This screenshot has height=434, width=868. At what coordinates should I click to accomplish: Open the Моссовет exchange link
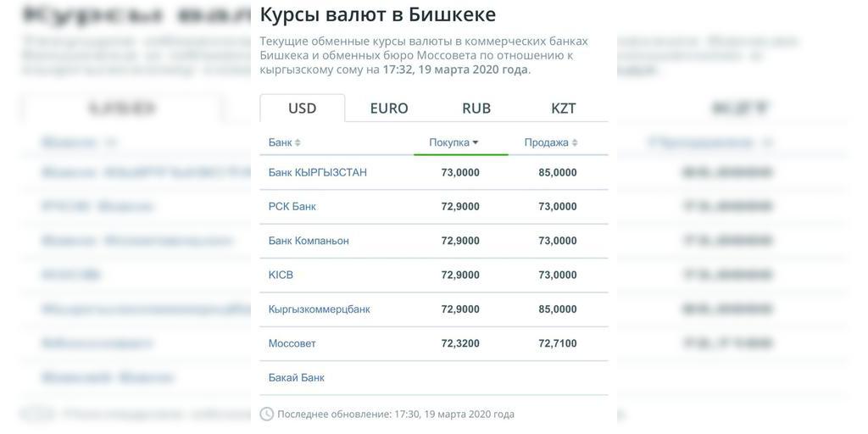[292, 344]
